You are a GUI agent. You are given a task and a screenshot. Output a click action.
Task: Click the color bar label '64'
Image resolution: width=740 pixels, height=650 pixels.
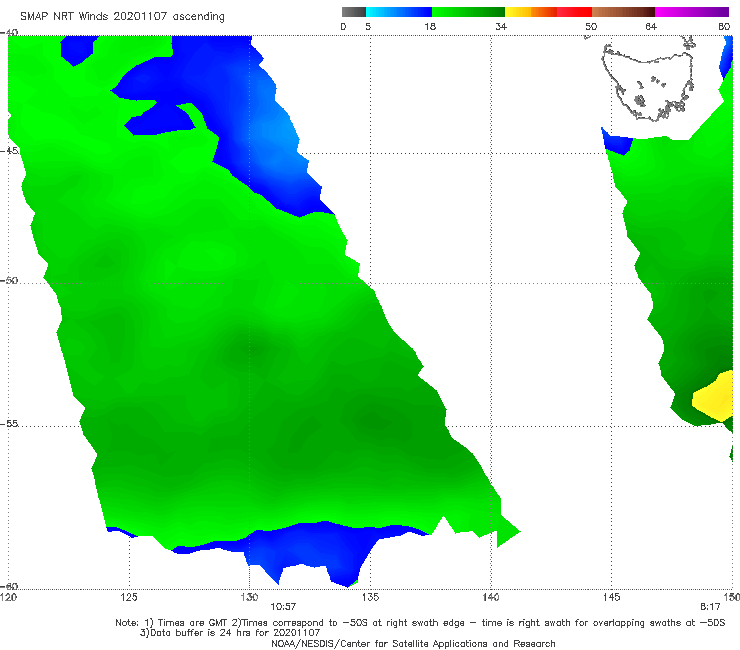(651, 26)
